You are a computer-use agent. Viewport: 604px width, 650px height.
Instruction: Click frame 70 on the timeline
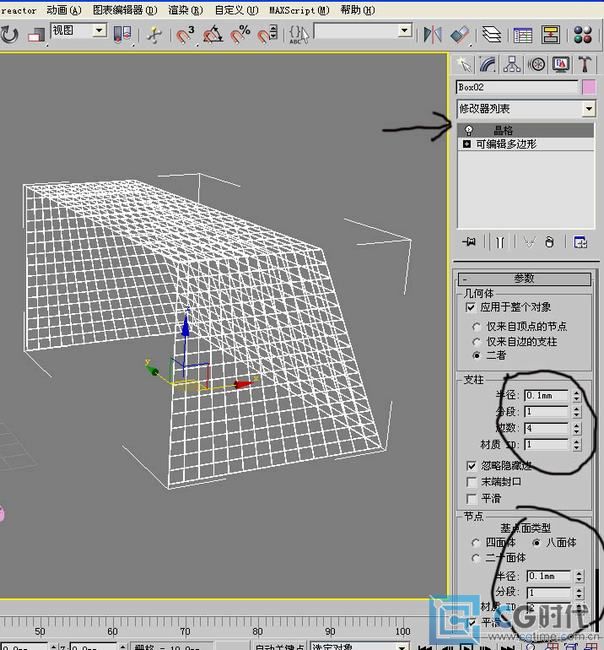185,630
